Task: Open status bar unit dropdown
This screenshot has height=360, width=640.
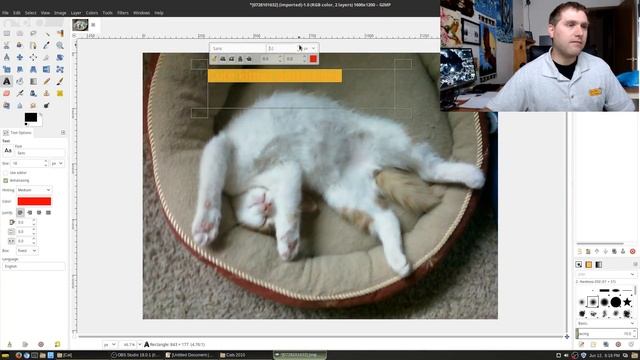Action: (x=109, y=344)
